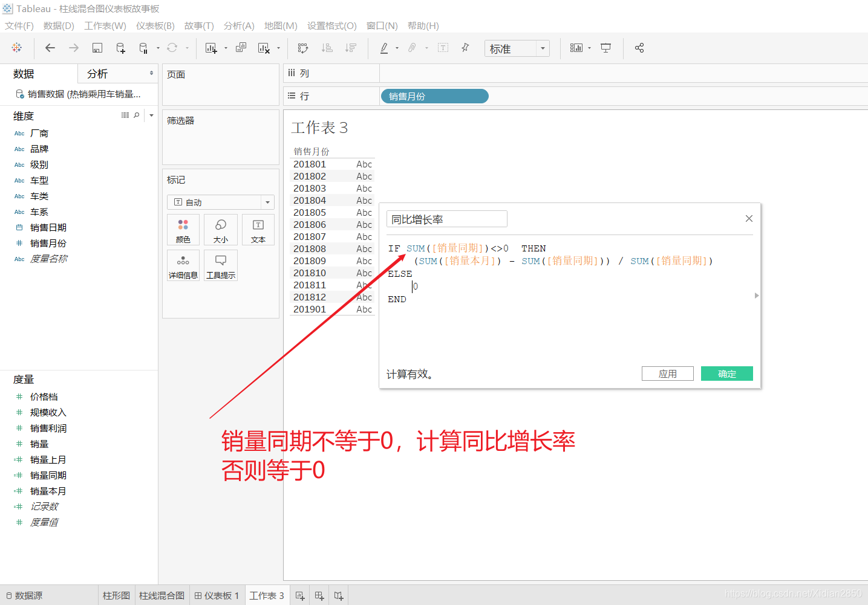Open the 文件(F) menu

click(19, 25)
